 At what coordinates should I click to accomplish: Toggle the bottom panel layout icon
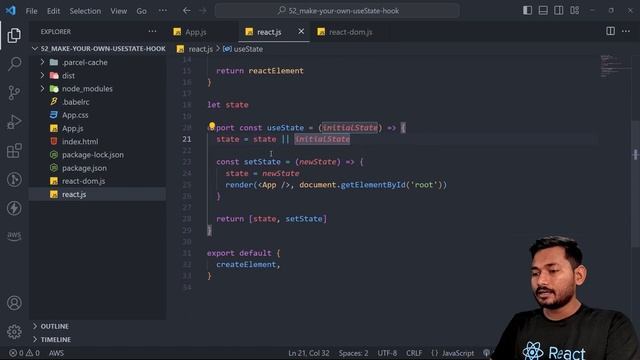(x=543, y=11)
